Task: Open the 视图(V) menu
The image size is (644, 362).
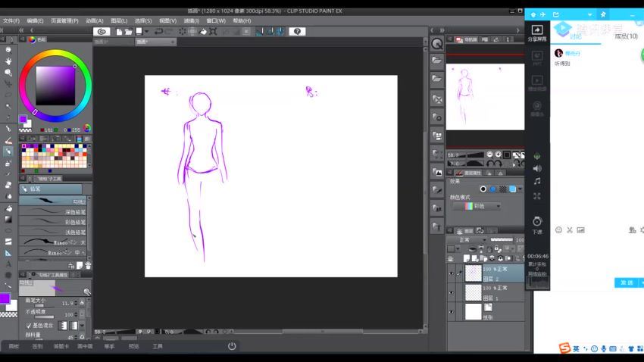Action: [x=168, y=20]
